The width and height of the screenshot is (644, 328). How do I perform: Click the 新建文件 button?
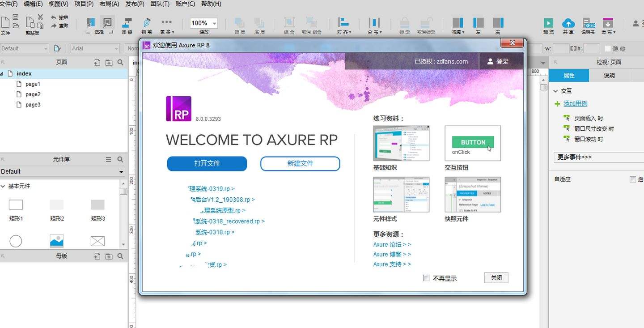coord(300,164)
